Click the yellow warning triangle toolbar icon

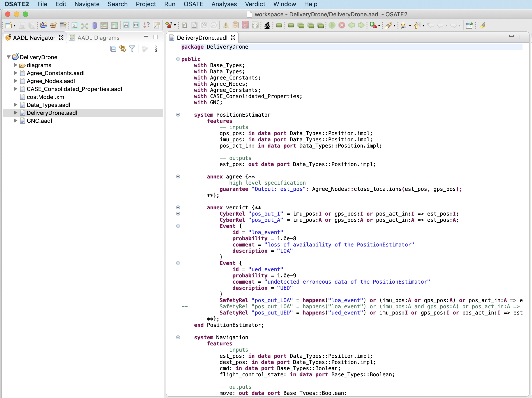226,25
